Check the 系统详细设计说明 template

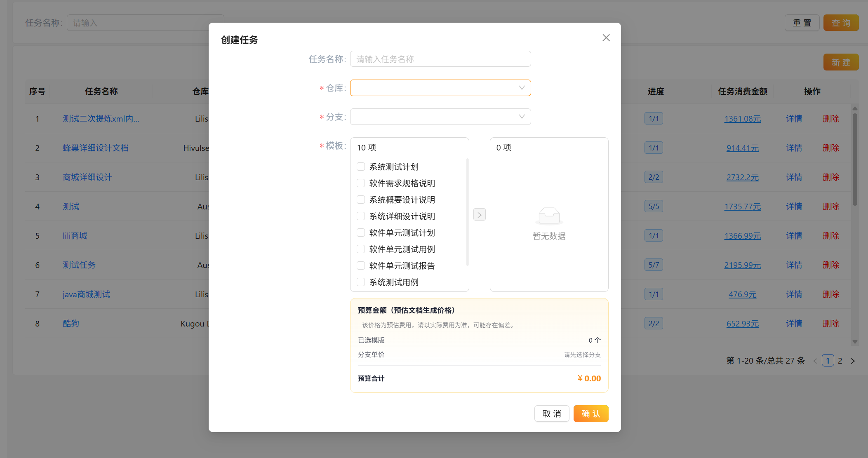(360, 216)
